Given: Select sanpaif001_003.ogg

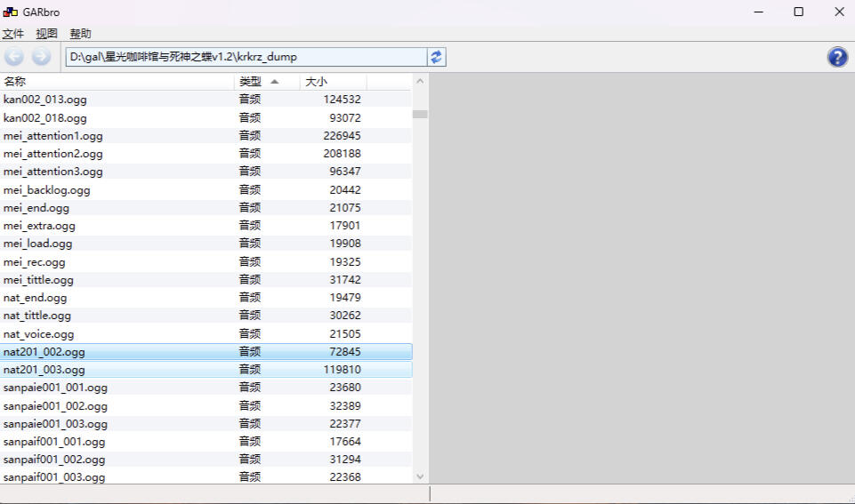Looking at the screenshot, I should [206, 476].
